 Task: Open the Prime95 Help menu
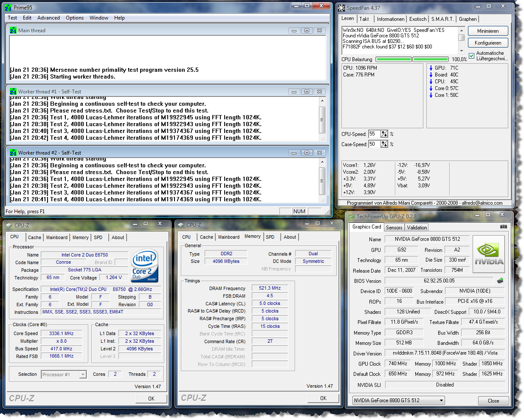tap(120, 18)
